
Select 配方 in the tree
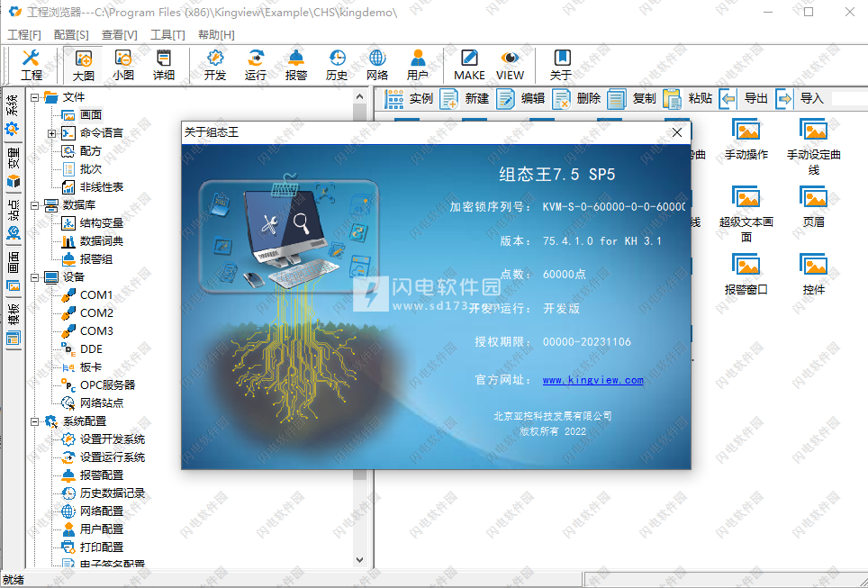[x=90, y=151]
